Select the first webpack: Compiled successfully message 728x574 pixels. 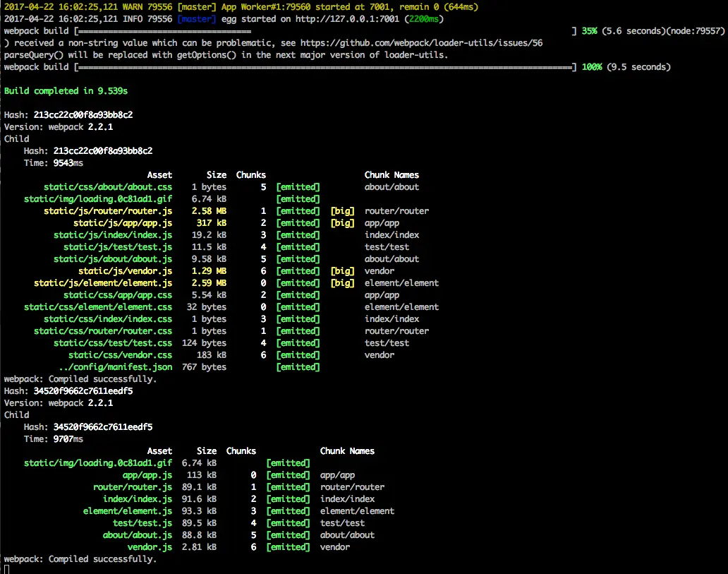point(80,378)
